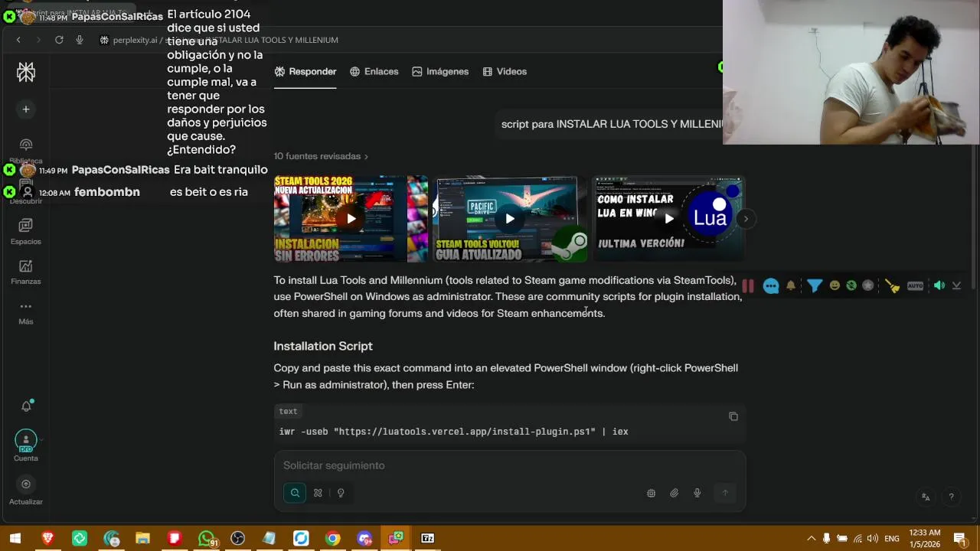Viewport: 980px width, 551px height.
Task: Open Finanzas in the sidebar
Action: point(26,272)
